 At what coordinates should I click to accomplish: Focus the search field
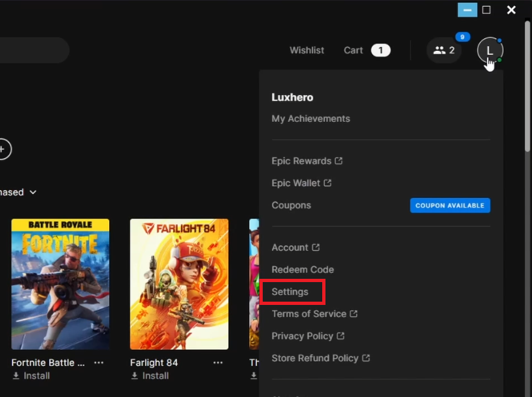pos(34,50)
